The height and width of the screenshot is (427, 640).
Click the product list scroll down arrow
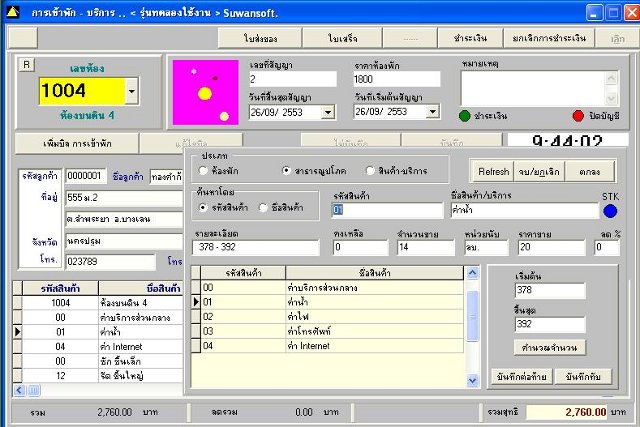pos(472,380)
